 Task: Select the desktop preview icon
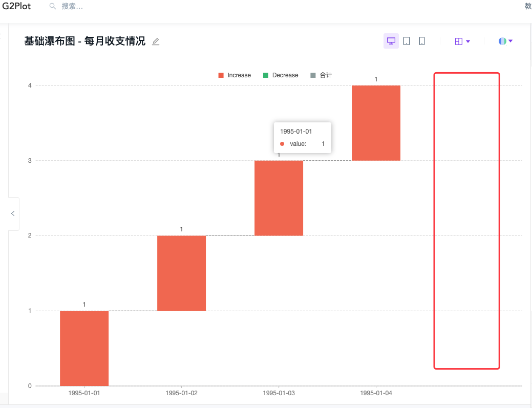(391, 40)
